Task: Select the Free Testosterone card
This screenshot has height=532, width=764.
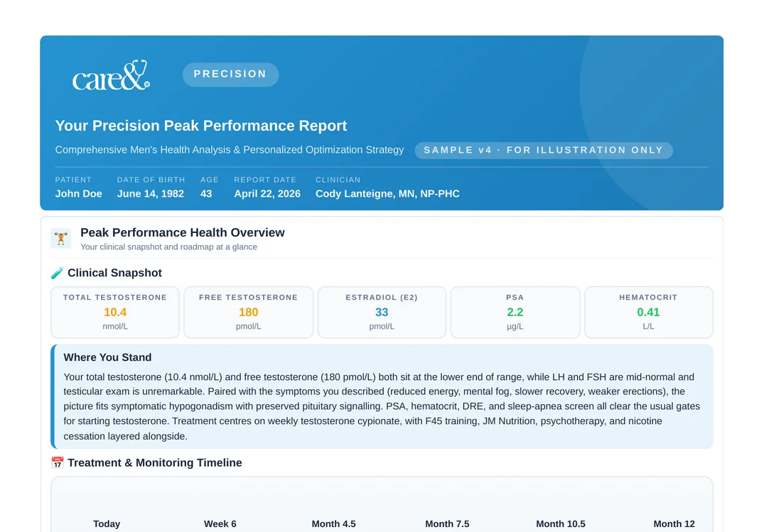Action: pyautogui.click(x=249, y=313)
